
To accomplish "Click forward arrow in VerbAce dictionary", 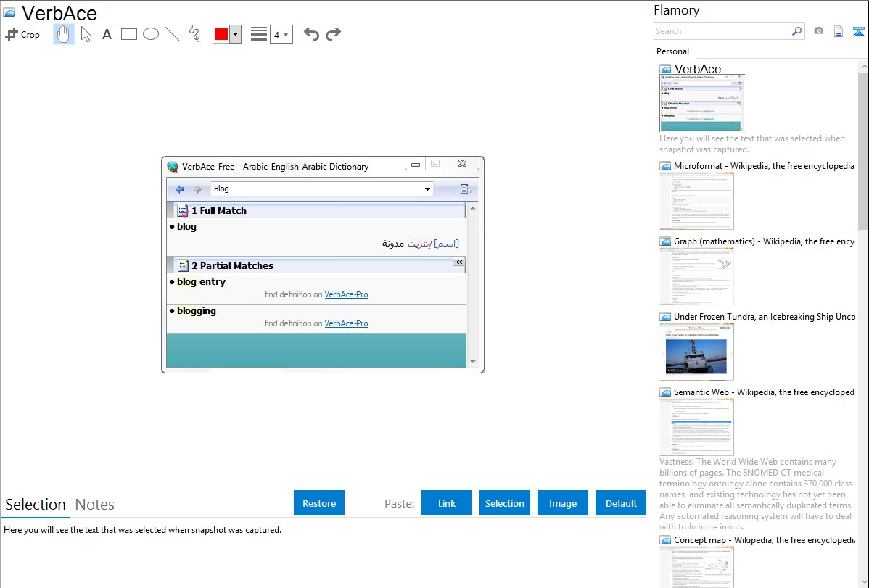I will (x=197, y=189).
